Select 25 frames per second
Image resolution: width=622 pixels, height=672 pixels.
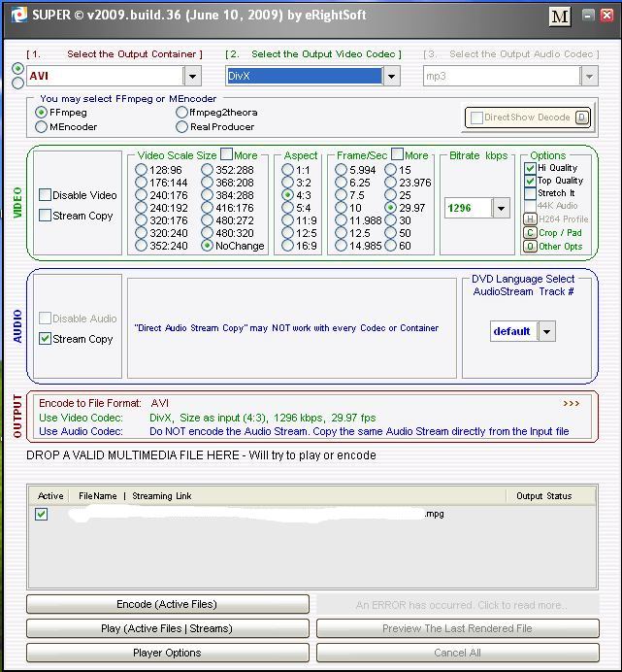tap(390, 195)
